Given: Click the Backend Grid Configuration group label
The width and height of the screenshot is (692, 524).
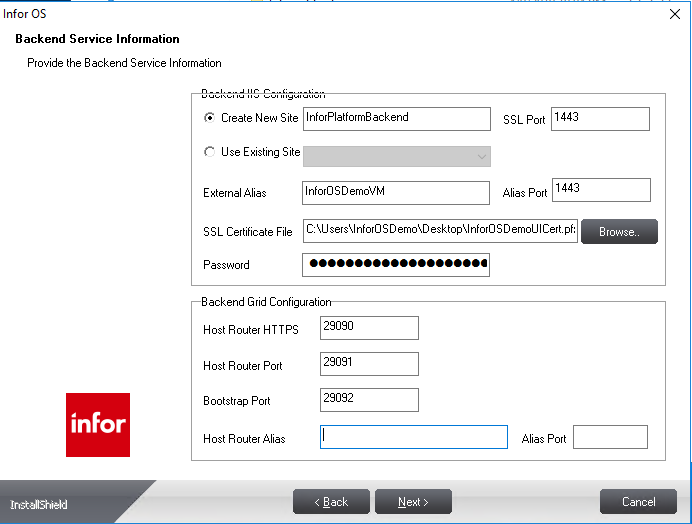Looking at the screenshot, I should tap(266, 302).
